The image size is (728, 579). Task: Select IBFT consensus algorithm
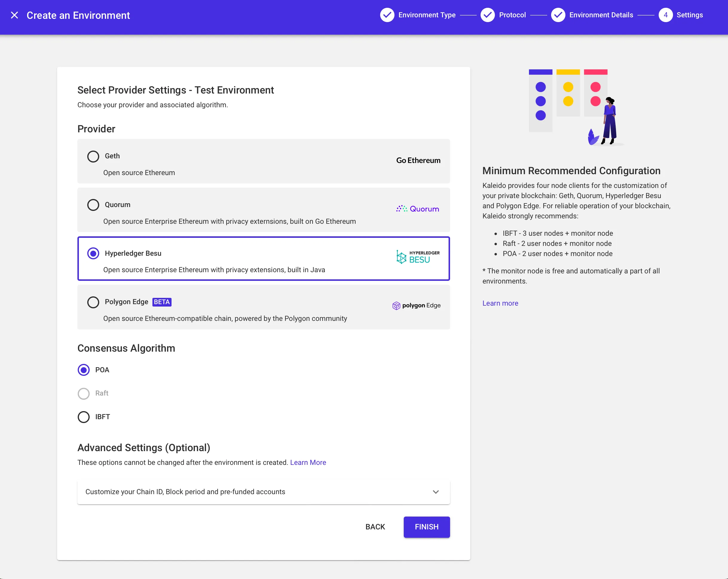(84, 417)
